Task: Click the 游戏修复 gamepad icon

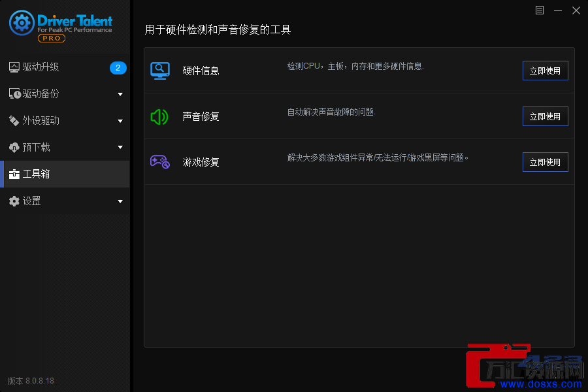Action: coord(160,162)
